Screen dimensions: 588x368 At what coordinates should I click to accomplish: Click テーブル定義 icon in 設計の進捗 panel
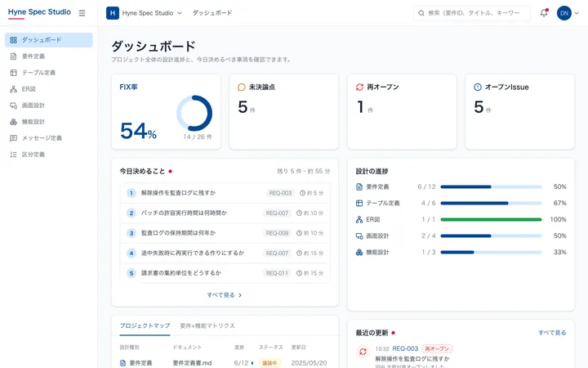coord(359,203)
